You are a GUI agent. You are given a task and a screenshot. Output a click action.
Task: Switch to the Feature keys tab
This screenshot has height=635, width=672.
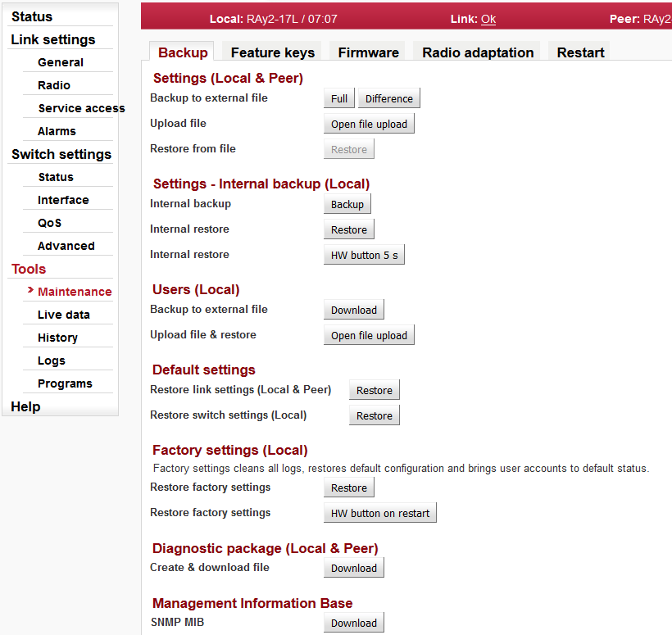point(272,52)
